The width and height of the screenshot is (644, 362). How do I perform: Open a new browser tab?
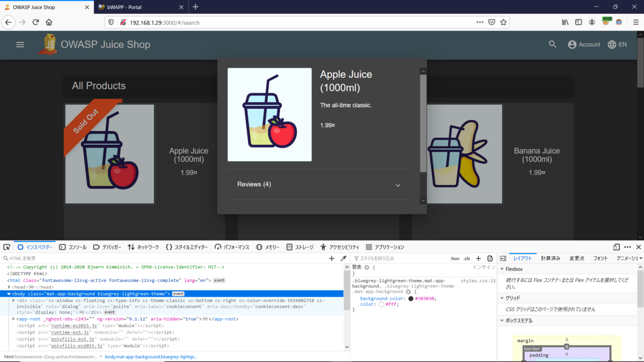195,7
